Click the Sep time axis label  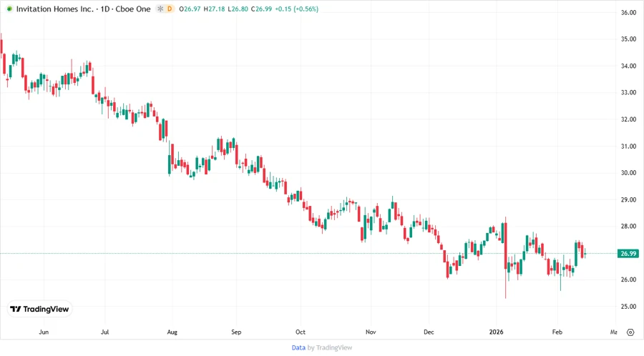[236, 332]
